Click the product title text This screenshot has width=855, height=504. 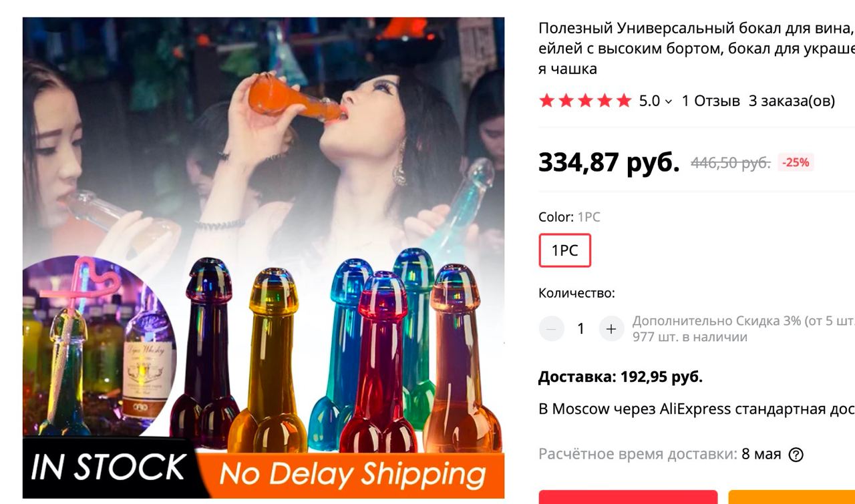[697, 48]
